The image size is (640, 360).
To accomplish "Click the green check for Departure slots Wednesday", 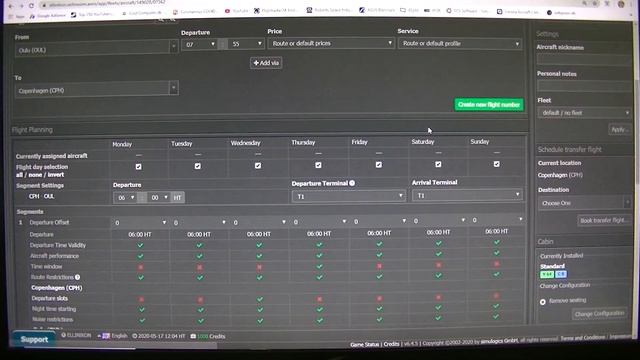I will click(x=260, y=299).
